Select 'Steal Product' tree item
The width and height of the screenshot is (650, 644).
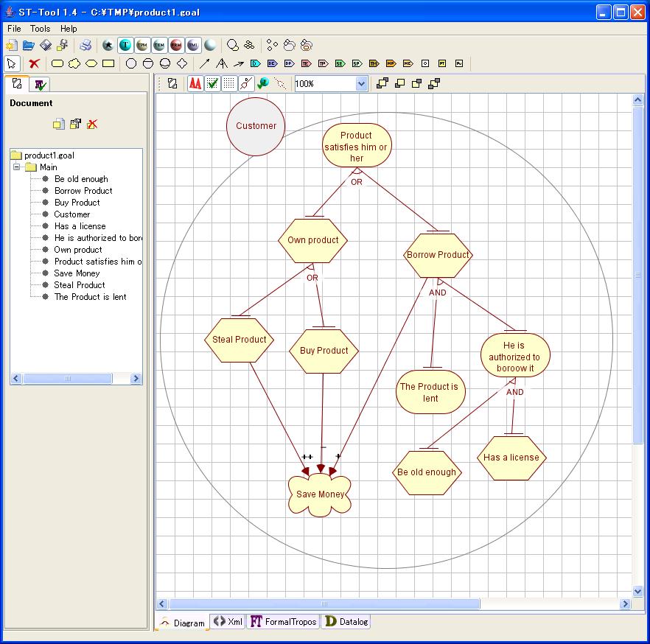(x=79, y=285)
